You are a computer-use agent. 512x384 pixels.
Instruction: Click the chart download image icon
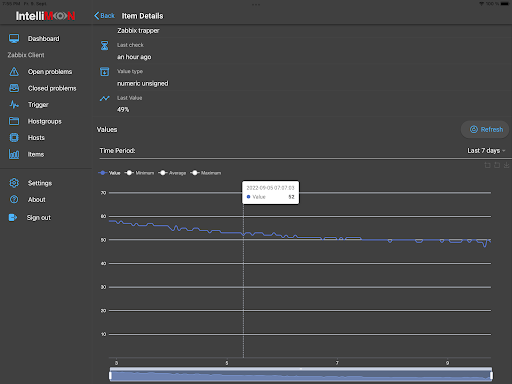(x=506, y=165)
